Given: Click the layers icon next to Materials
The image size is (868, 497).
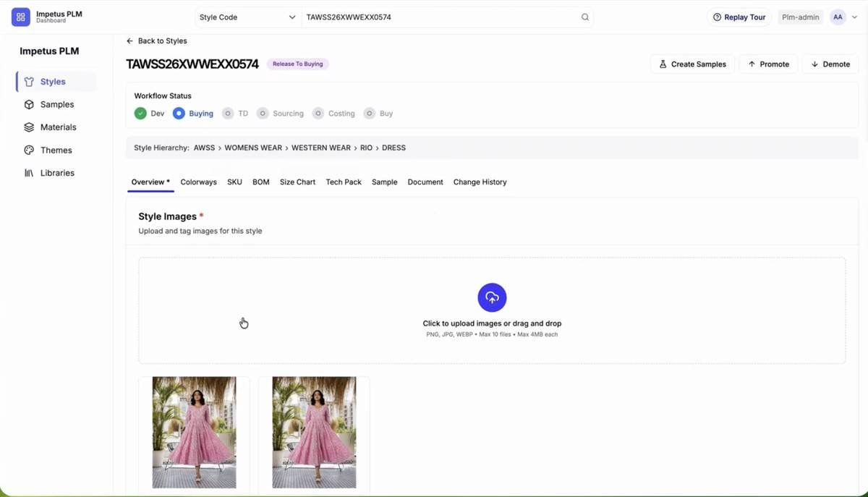Looking at the screenshot, I should tap(29, 127).
